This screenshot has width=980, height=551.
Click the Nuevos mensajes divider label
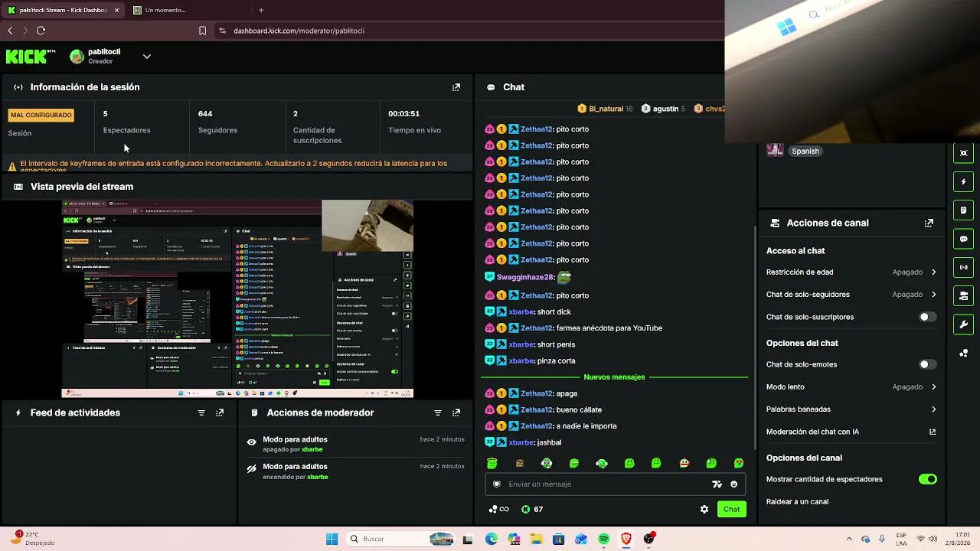point(614,377)
